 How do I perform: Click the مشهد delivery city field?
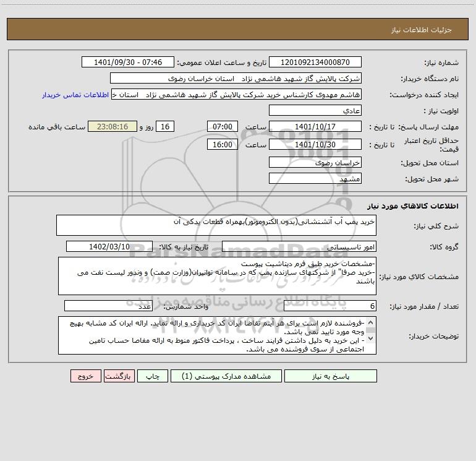pyautogui.click(x=315, y=178)
